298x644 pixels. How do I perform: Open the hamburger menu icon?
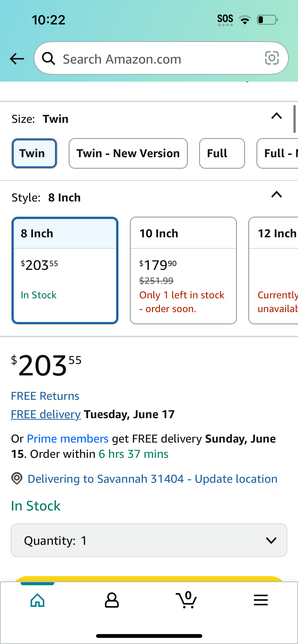[x=261, y=600]
